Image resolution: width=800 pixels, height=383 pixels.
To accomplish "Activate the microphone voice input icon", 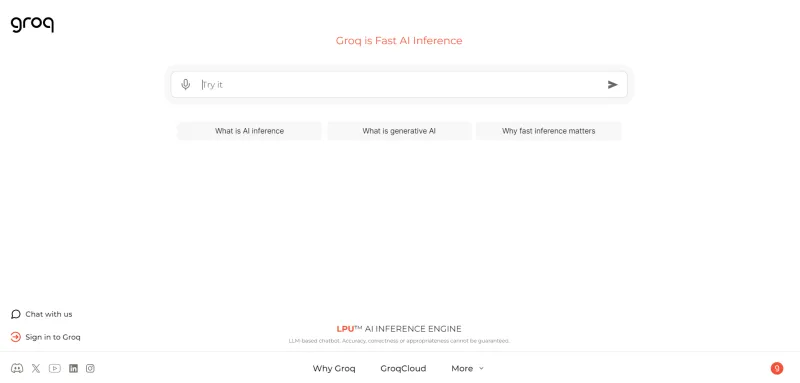I will (x=186, y=85).
